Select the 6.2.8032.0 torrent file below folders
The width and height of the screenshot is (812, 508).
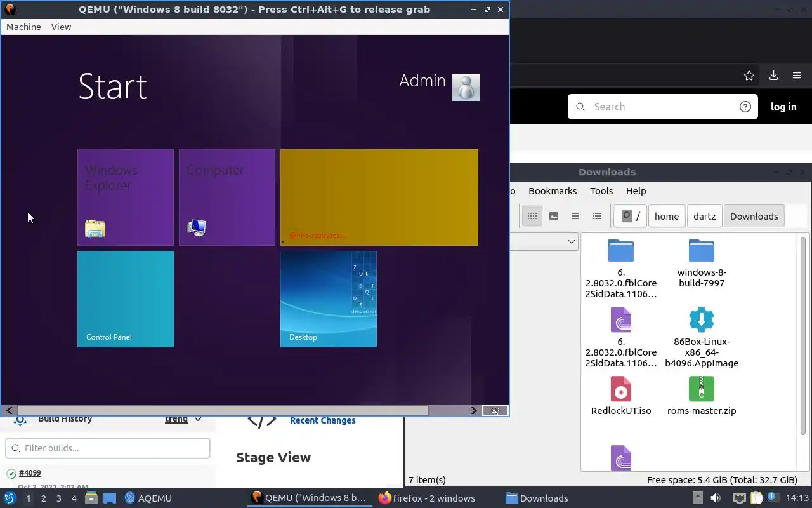point(621,337)
